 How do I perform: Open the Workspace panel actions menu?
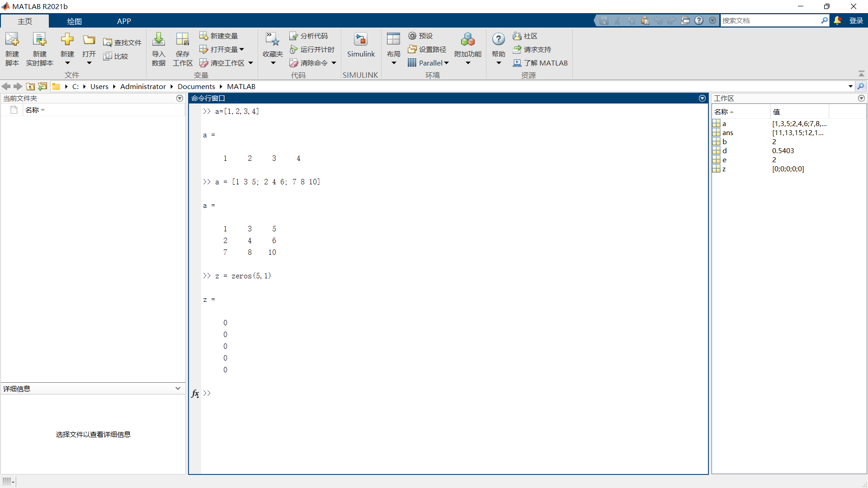861,98
